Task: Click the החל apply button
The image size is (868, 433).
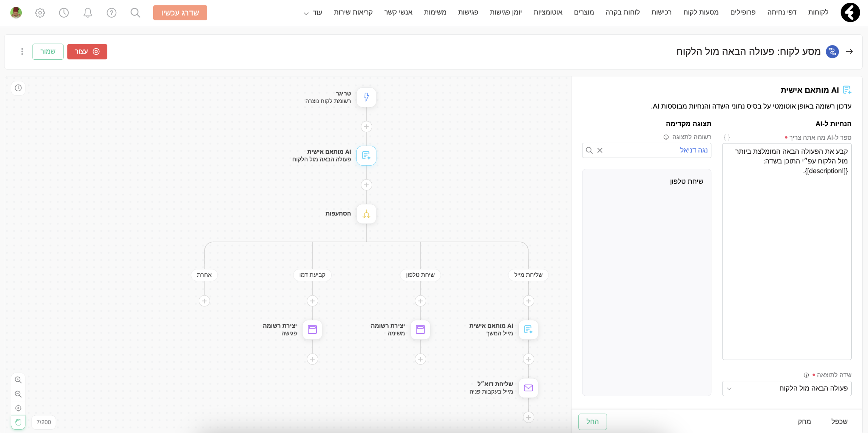Action: (x=592, y=421)
